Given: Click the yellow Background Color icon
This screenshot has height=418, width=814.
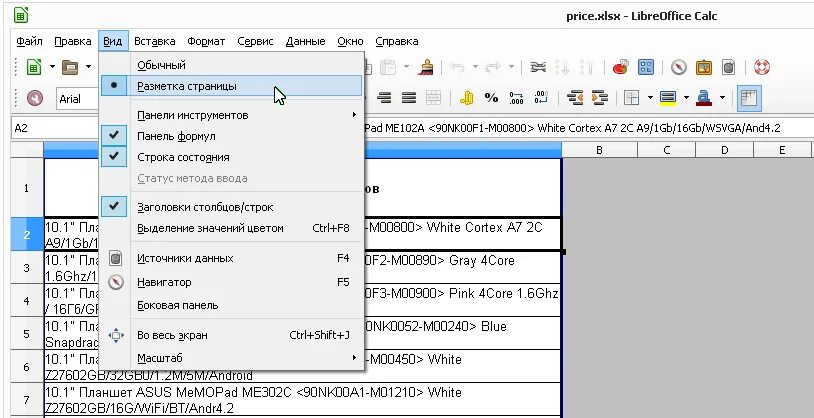Looking at the screenshot, I should pos(668,98).
